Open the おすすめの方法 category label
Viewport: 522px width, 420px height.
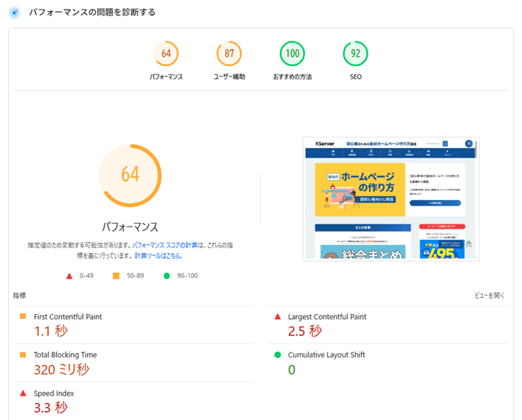coord(293,76)
